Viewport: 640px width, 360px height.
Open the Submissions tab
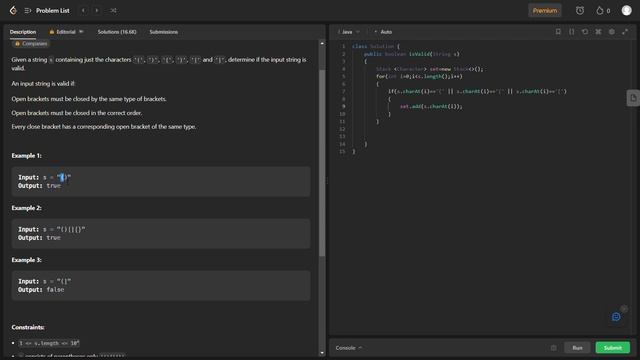pyautogui.click(x=163, y=32)
